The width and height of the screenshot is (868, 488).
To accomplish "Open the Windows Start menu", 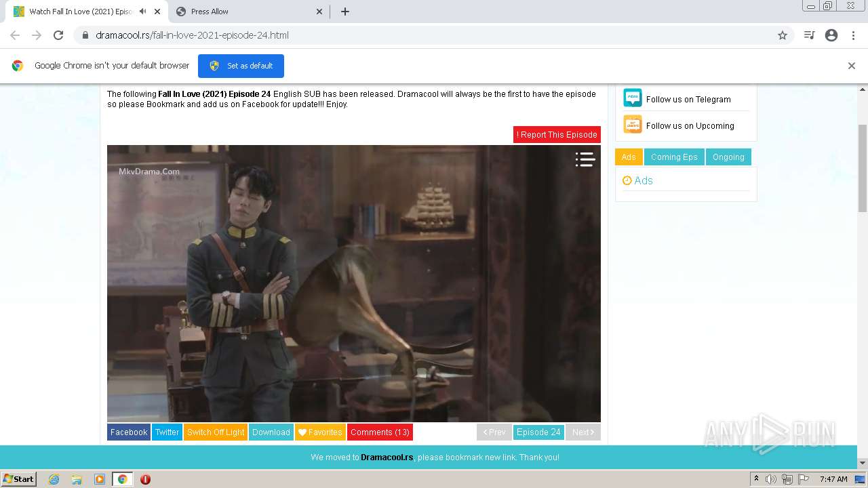I will point(18,479).
